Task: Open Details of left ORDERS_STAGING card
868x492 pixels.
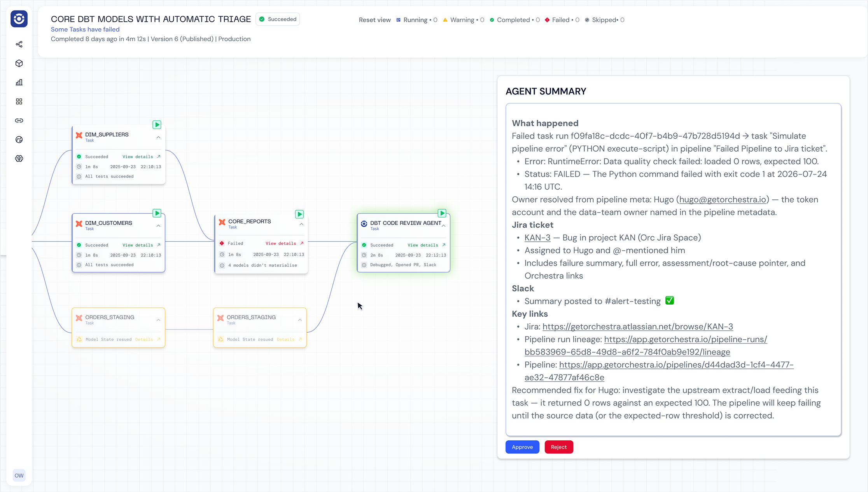Action: (x=148, y=339)
